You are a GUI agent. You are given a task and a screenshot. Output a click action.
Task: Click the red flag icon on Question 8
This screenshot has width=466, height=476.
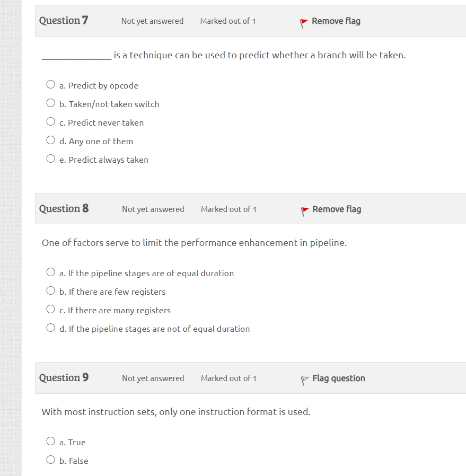(304, 210)
